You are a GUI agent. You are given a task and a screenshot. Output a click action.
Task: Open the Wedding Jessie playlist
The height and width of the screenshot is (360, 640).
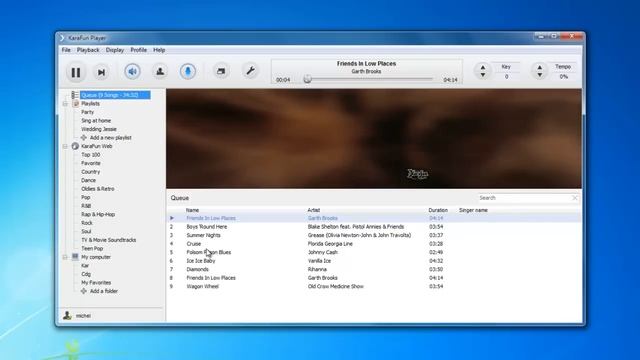99,129
